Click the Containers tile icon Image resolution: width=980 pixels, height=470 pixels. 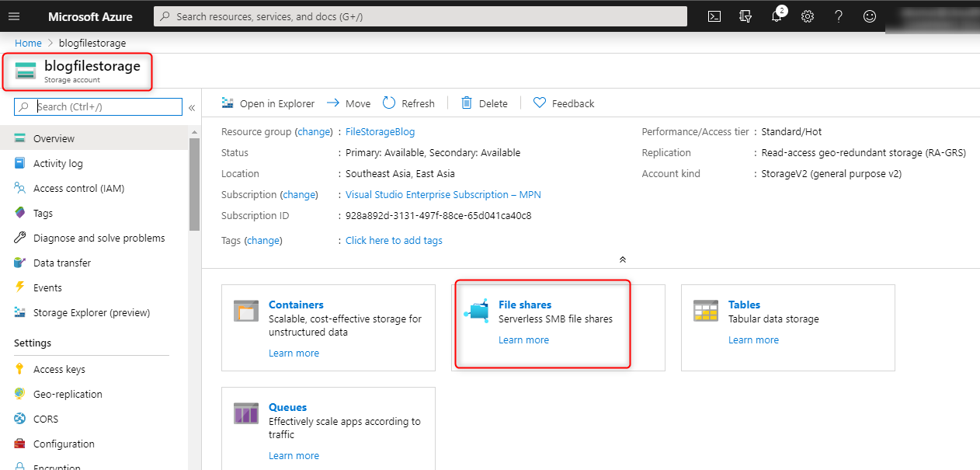pyautogui.click(x=246, y=311)
